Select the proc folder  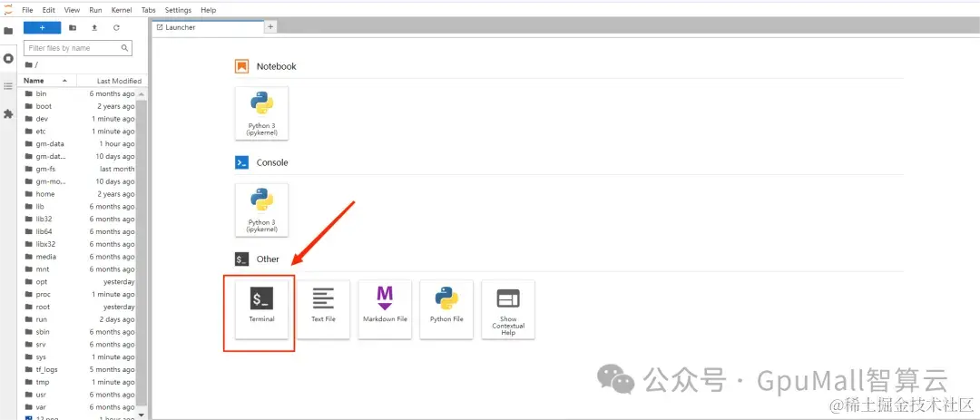pyautogui.click(x=79, y=295)
